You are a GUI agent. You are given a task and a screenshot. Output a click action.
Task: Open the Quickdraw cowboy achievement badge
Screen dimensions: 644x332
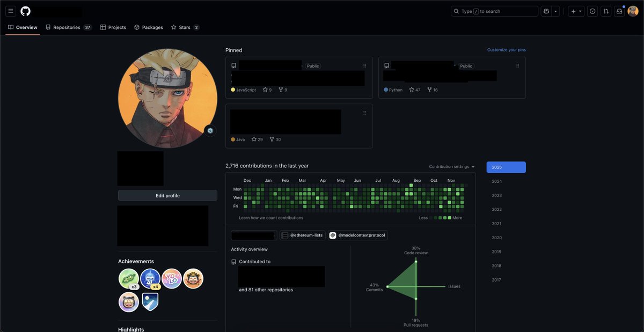(193, 279)
